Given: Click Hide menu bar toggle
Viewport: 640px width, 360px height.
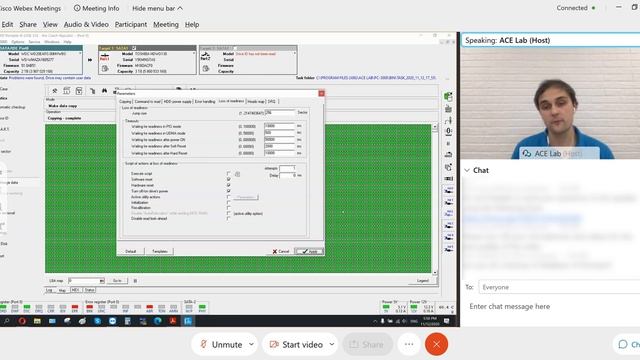Looking at the screenshot, I should [157, 8].
